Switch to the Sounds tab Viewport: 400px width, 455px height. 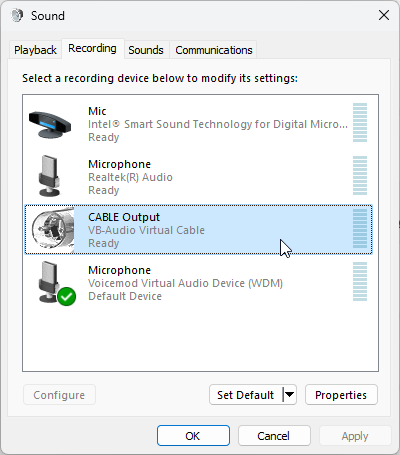pos(146,50)
